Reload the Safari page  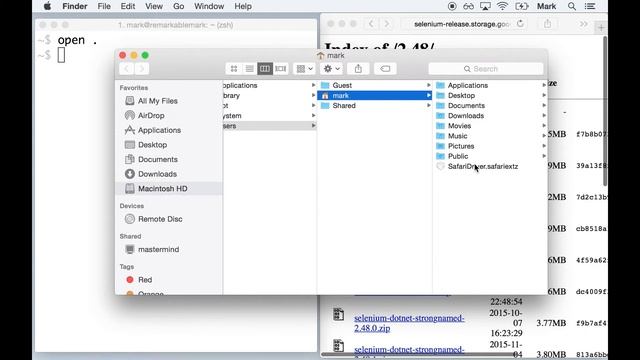click(x=520, y=24)
